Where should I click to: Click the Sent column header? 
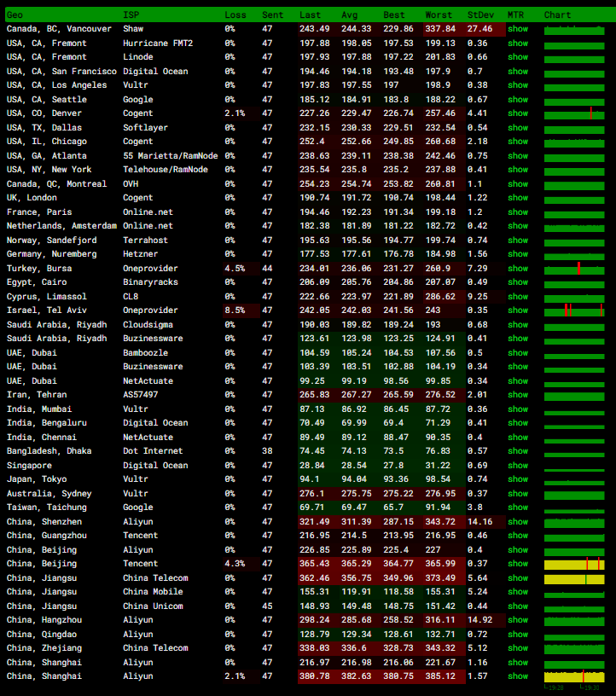pyautogui.click(x=273, y=15)
